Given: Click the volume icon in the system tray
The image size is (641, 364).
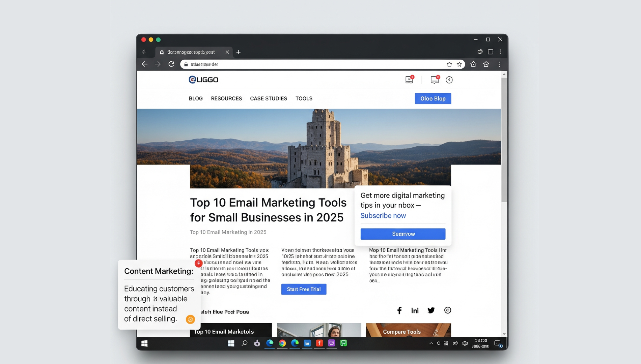Looking at the screenshot, I should coord(455,343).
